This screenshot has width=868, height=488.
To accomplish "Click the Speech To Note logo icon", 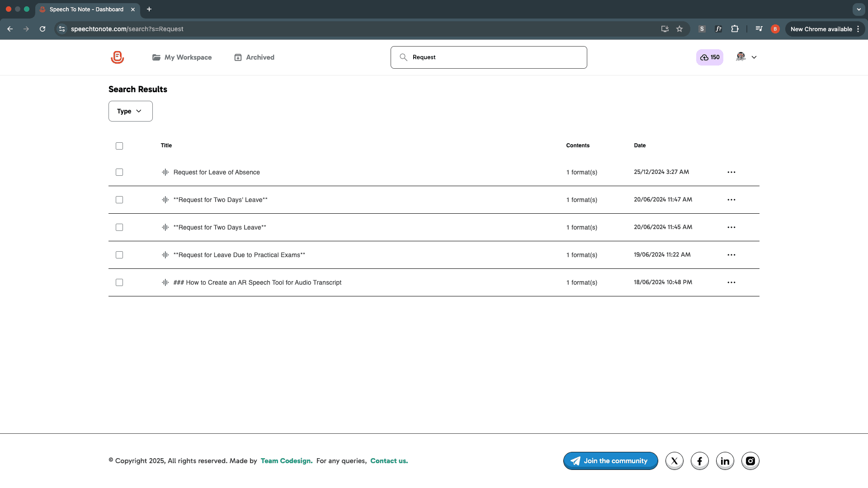I will pos(117,57).
